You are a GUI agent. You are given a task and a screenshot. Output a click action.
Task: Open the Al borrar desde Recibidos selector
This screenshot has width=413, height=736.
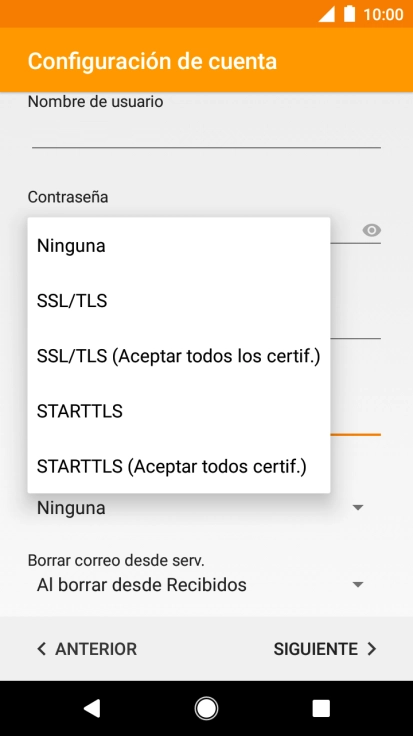click(204, 584)
